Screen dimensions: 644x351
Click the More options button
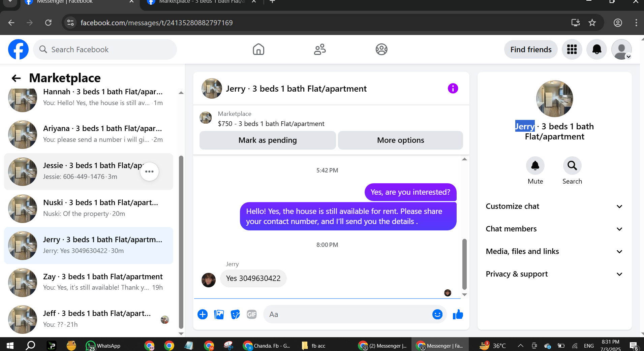pyautogui.click(x=400, y=140)
